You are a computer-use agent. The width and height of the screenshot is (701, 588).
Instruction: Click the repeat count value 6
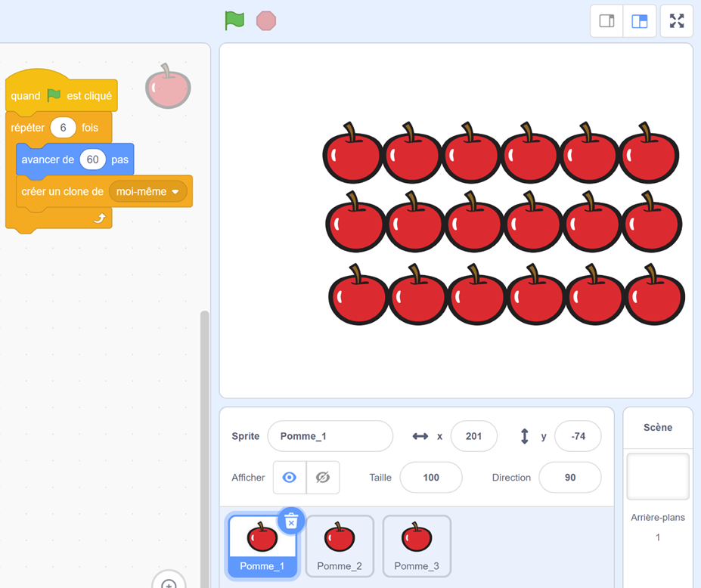coord(63,128)
